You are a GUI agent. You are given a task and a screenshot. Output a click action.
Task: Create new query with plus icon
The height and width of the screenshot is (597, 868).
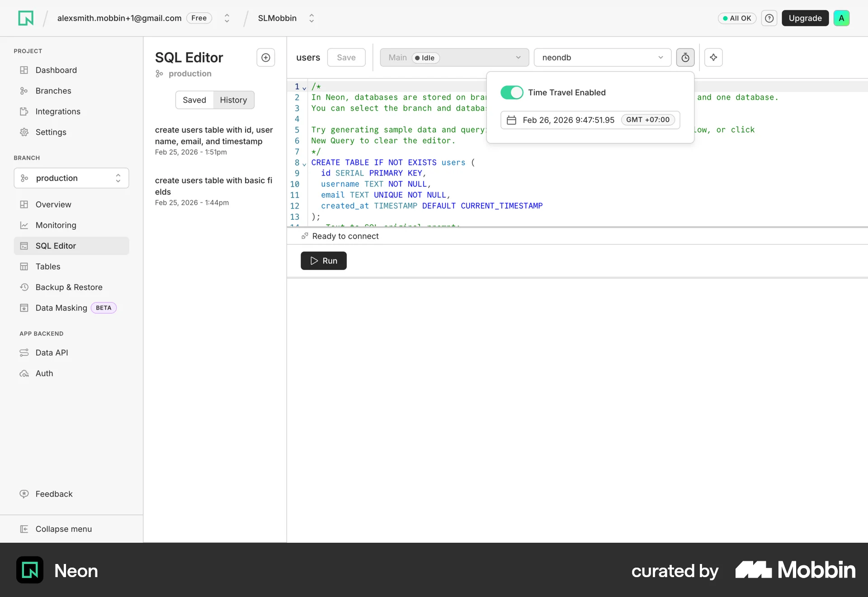pos(266,57)
